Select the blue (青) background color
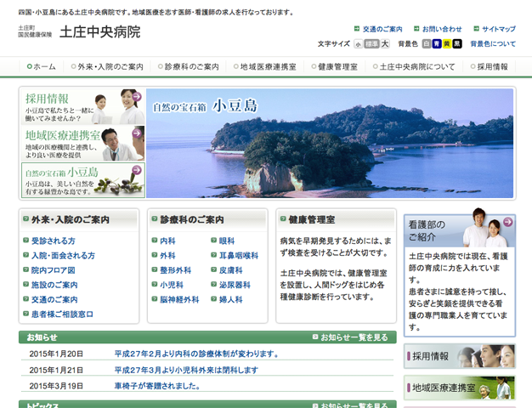 click(x=437, y=44)
